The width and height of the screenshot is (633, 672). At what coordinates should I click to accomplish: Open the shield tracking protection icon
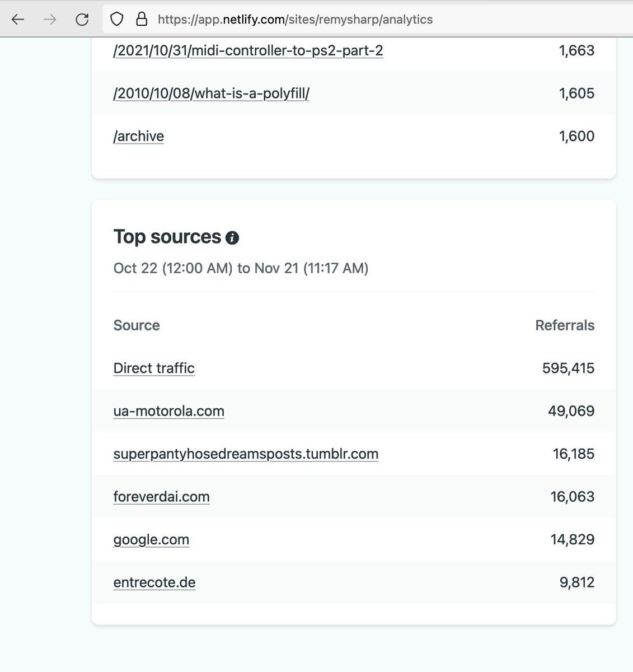pos(116,20)
